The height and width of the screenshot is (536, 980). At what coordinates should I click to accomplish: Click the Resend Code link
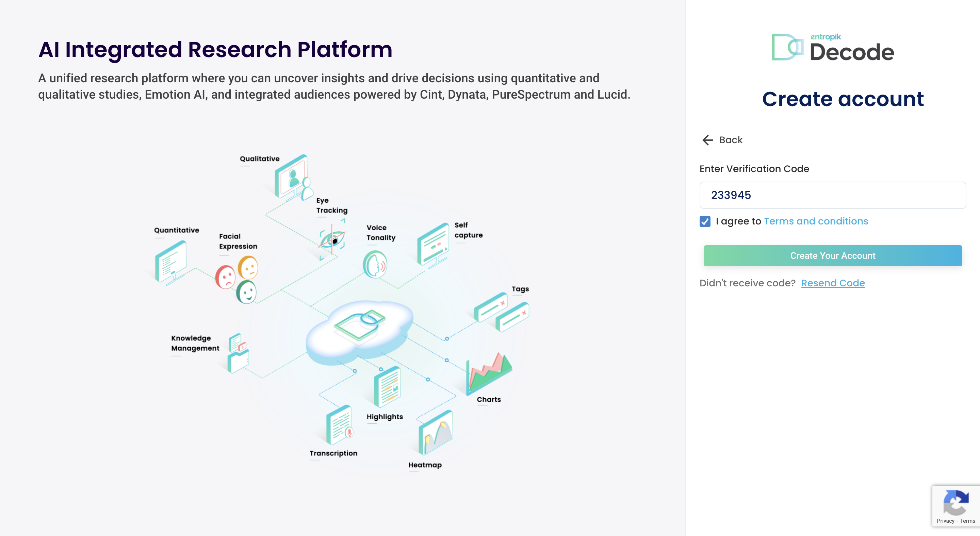coord(832,283)
